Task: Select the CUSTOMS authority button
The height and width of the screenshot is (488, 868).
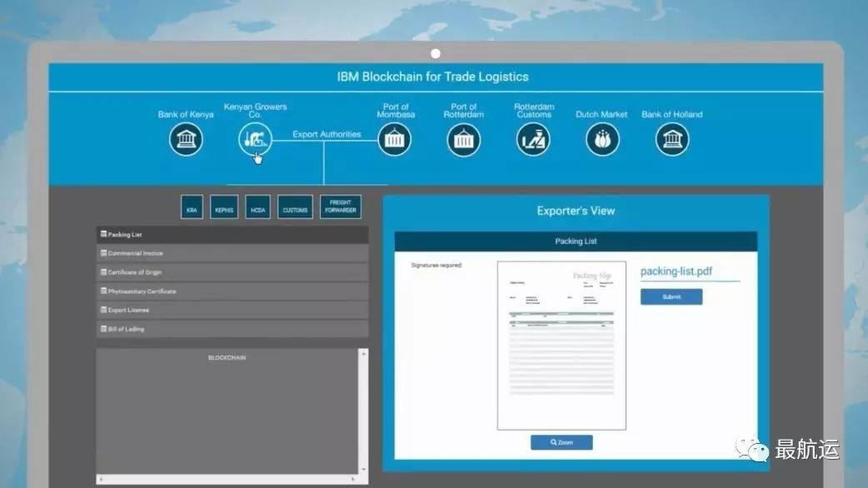Action: tap(295, 207)
